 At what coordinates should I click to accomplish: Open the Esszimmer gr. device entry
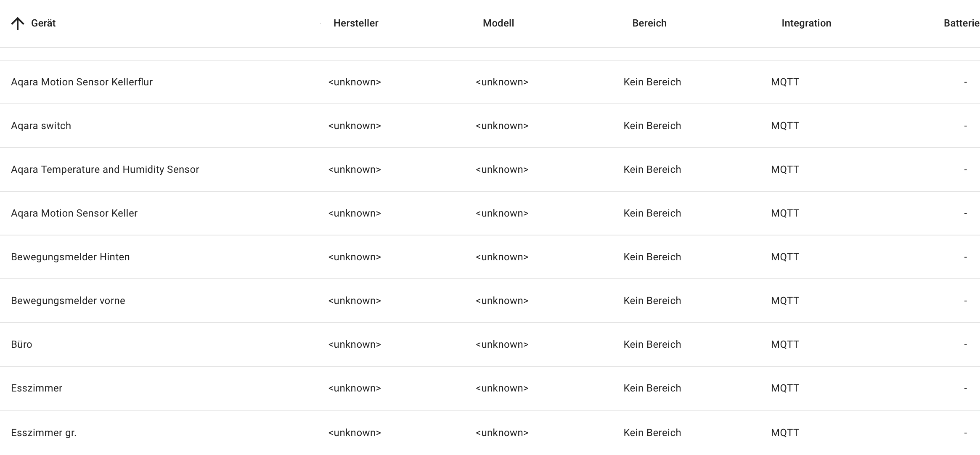click(490, 433)
